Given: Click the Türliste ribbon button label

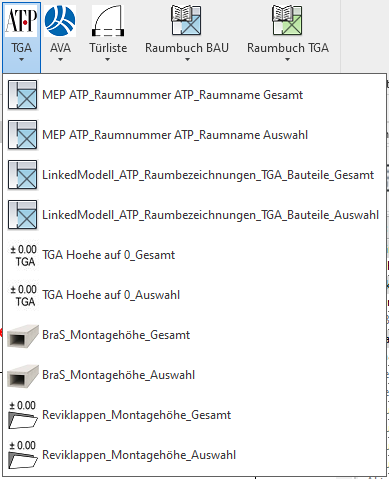Looking at the screenshot, I should 108,48.
